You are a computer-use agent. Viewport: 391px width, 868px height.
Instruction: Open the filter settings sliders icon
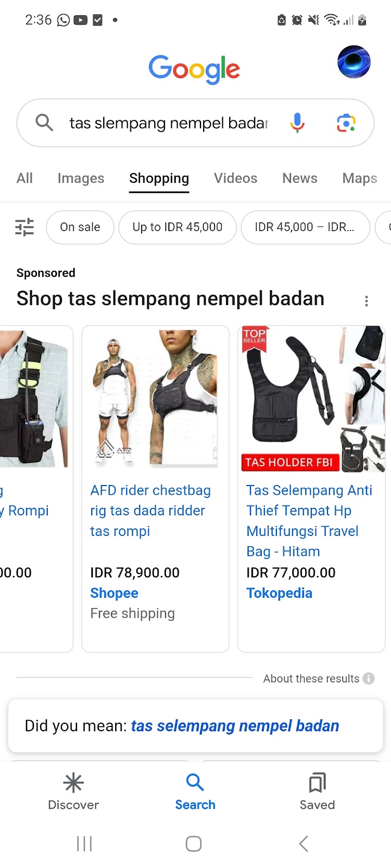tap(24, 227)
